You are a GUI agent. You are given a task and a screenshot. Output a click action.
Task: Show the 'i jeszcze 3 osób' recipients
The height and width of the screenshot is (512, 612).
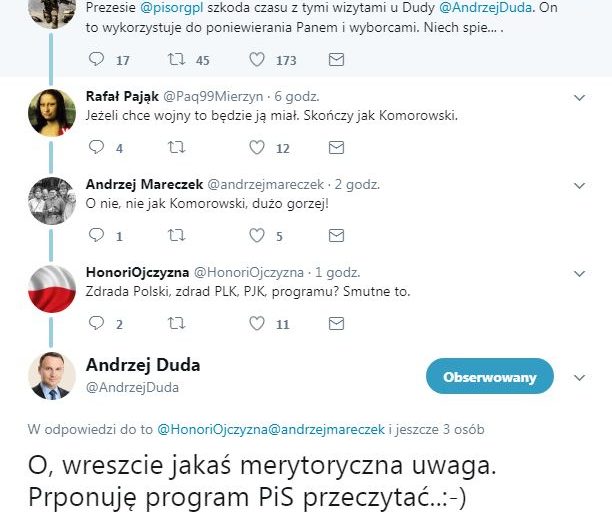click(x=437, y=429)
